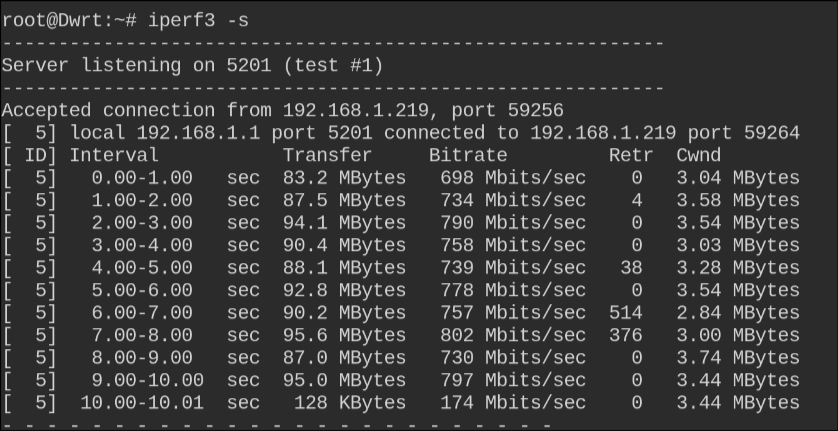This screenshot has width=838, height=431.
Task: Click the 83.2 MBytes transfer value
Action: point(344,178)
